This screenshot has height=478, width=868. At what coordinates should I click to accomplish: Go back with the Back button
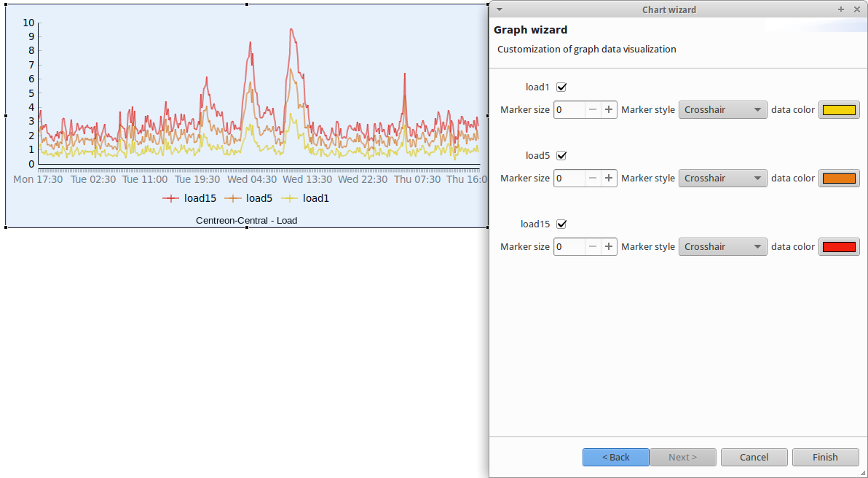point(615,457)
